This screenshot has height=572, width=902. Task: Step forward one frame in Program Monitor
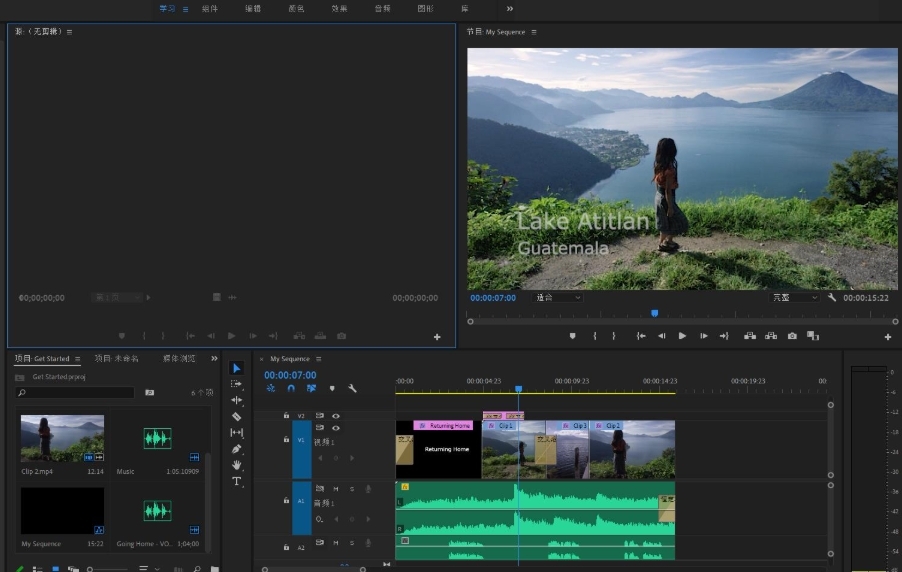click(x=703, y=336)
